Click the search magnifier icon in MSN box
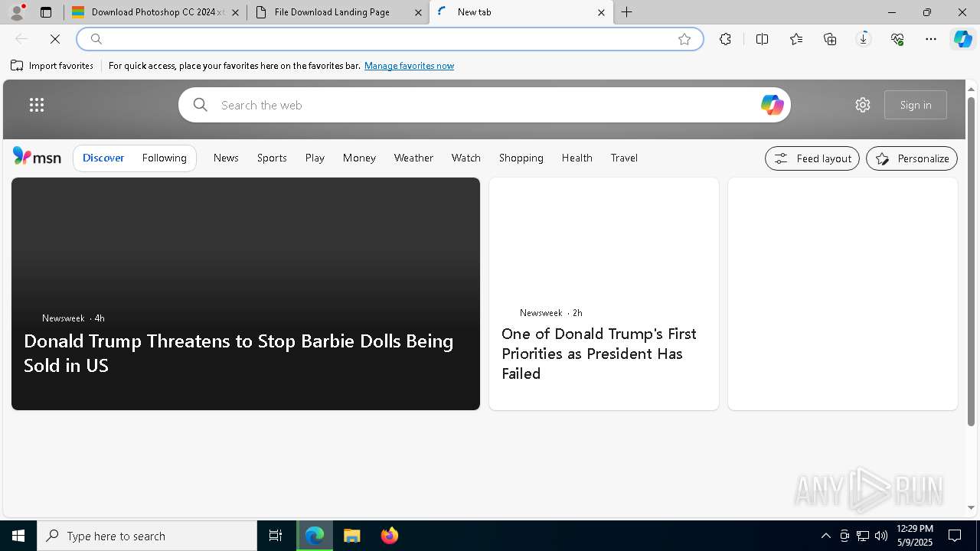Screen dimensions: 980x551 point(201,105)
